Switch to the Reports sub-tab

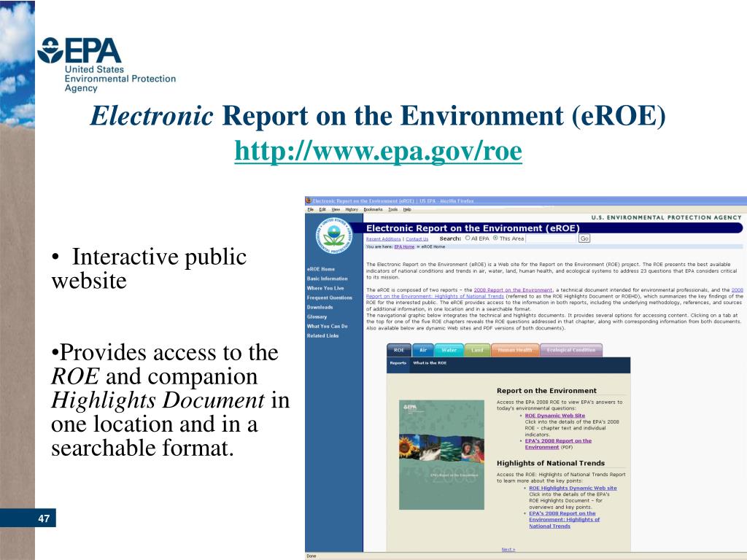398,363
